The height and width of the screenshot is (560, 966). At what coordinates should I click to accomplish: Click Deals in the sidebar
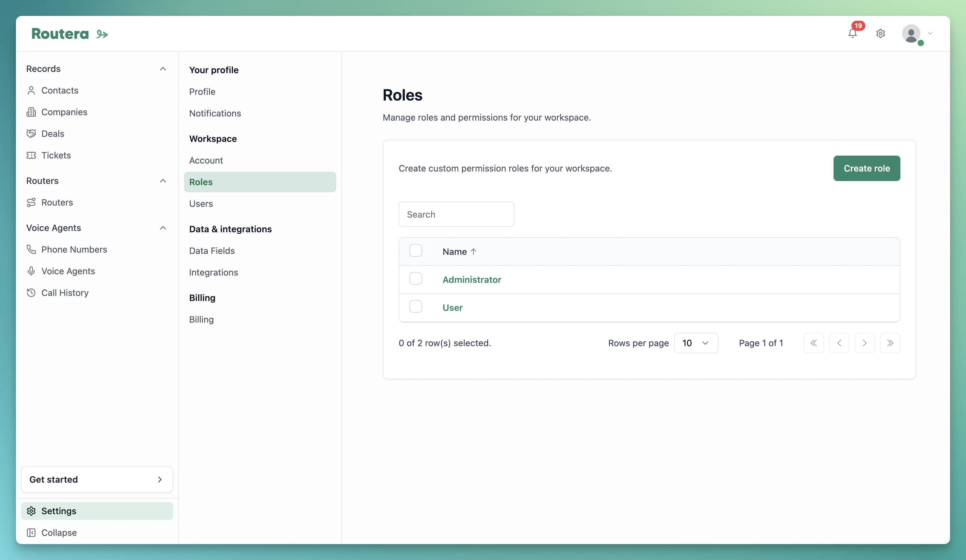pyautogui.click(x=53, y=134)
